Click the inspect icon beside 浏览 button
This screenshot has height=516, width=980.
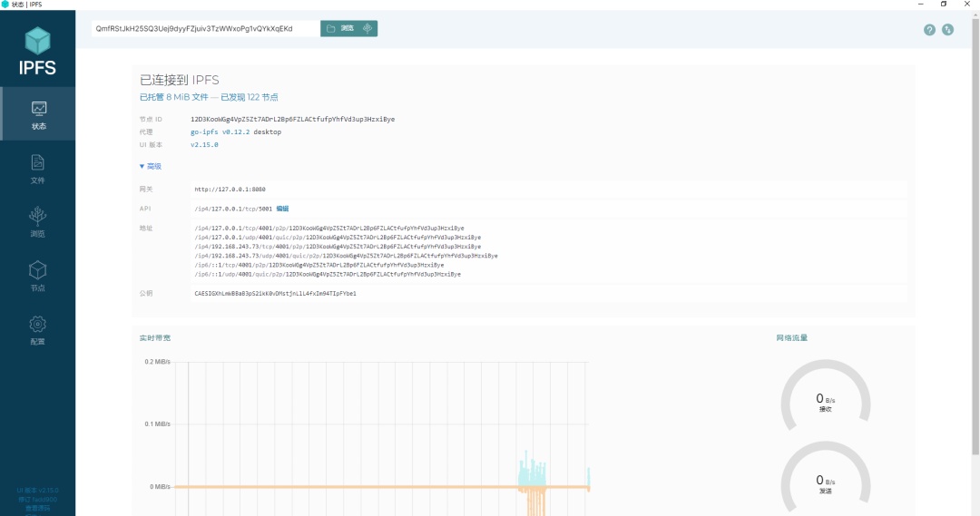[367, 28]
